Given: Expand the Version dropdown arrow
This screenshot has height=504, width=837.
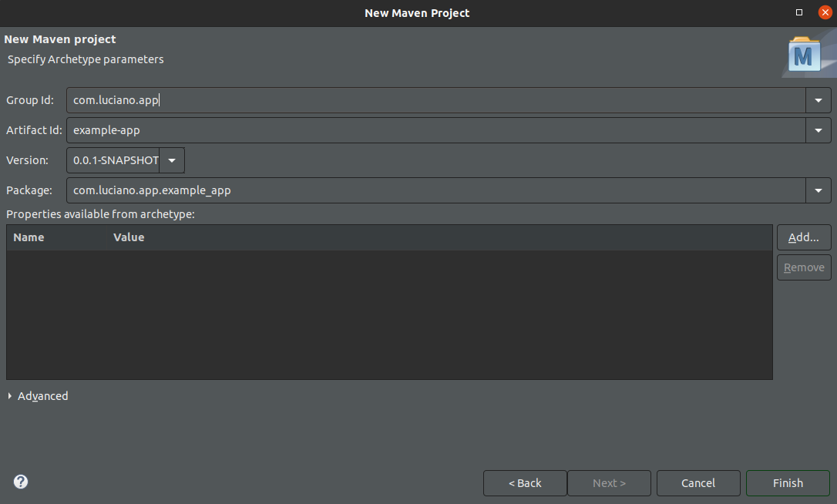Looking at the screenshot, I should [x=172, y=160].
